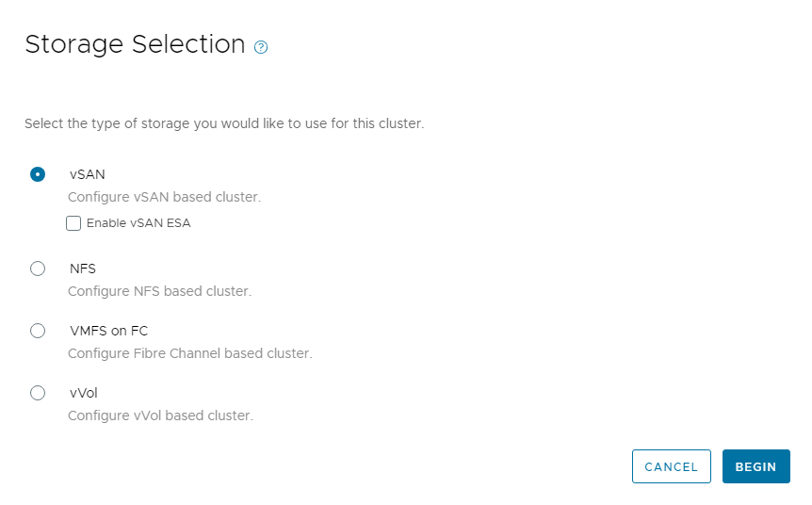Click the 'Configure Fibre Channel based cluster' description
This screenshot has width=812, height=505.
pyautogui.click(x=189, y=353)
